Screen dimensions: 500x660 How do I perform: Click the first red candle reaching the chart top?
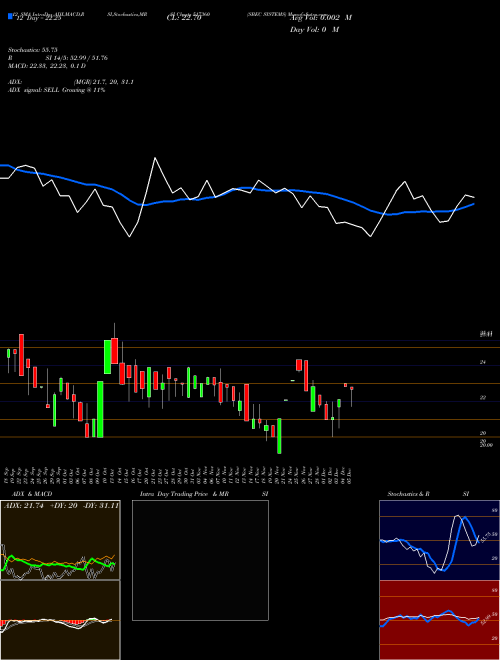[21, 355]
